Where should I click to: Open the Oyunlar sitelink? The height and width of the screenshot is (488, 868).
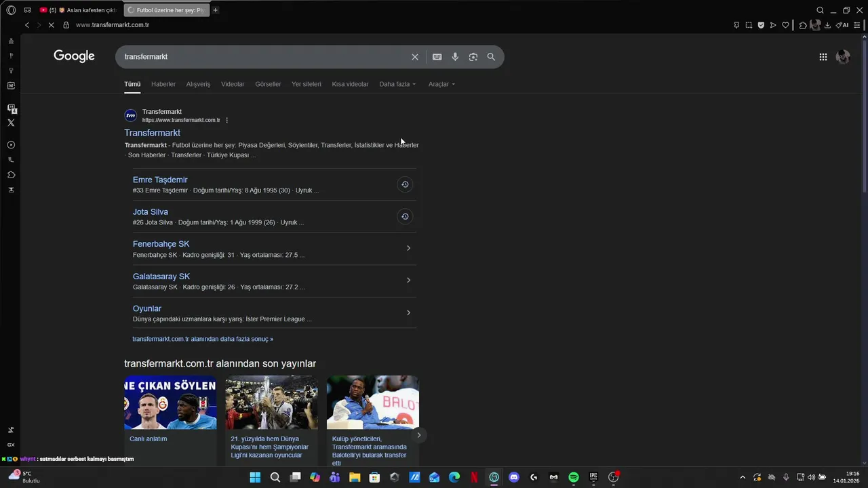(147, 308)
